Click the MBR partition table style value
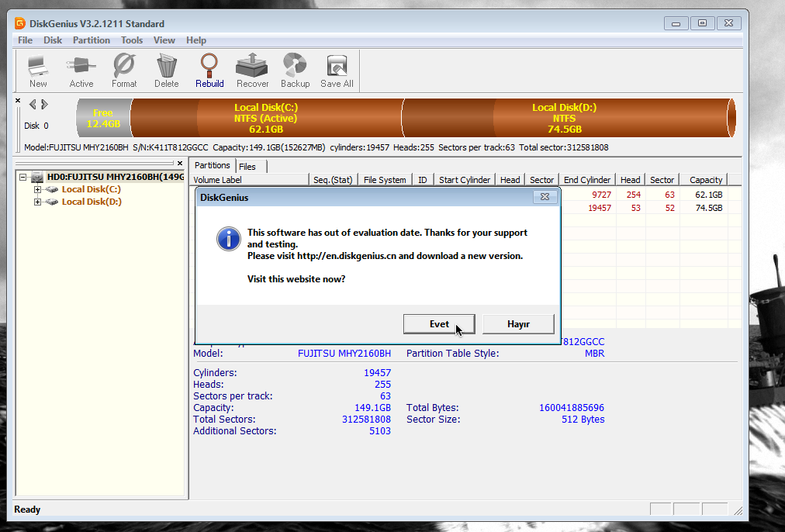The image size is (785, 532). [x=594, y=354]
